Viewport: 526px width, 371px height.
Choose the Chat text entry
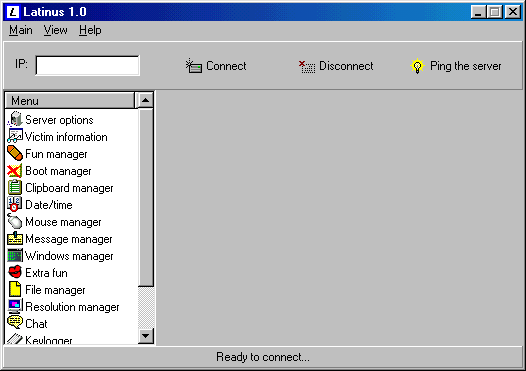pyautogui.click(x=36, y=324)
